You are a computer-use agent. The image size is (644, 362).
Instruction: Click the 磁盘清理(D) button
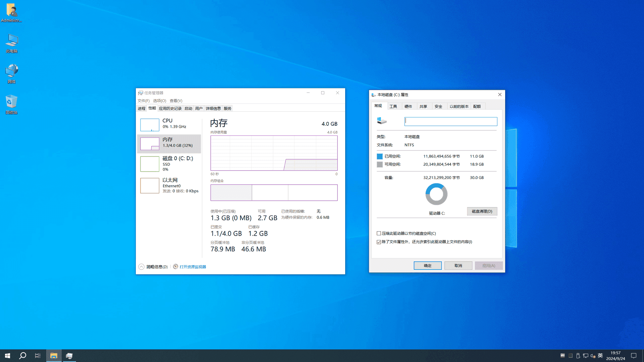pos(482,211)
